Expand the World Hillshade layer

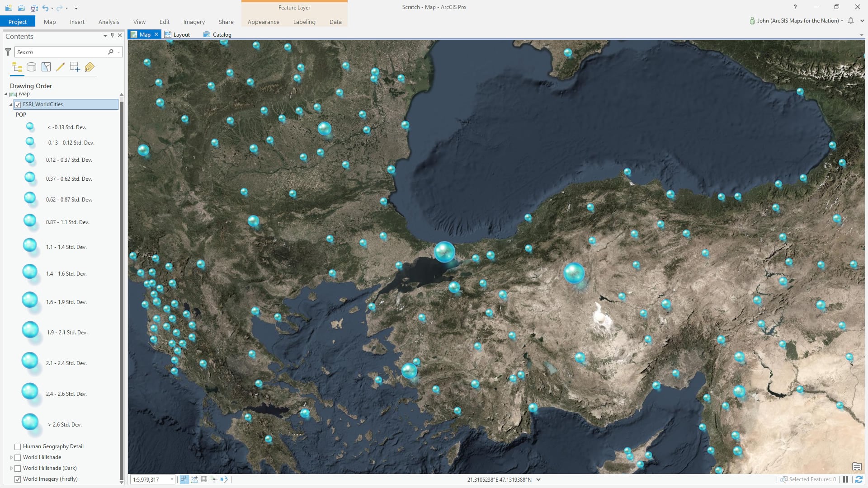[11, 457]
